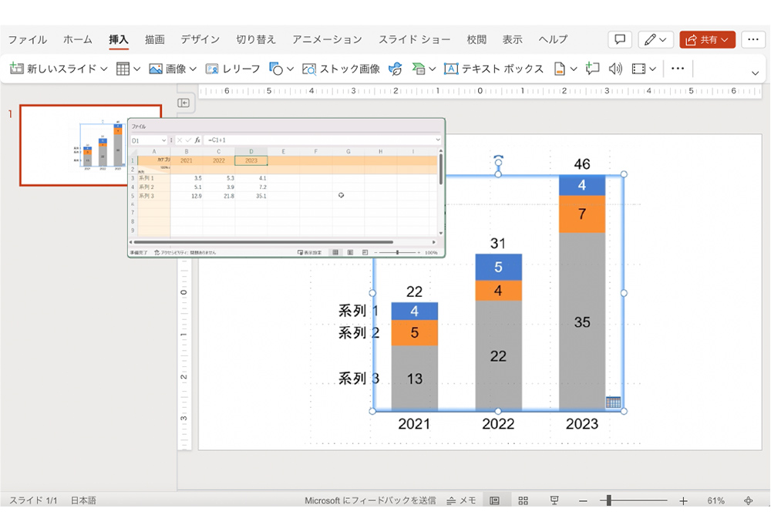
Task: Open the top-right more options ellipsis
Action: (x=752, y=39)
